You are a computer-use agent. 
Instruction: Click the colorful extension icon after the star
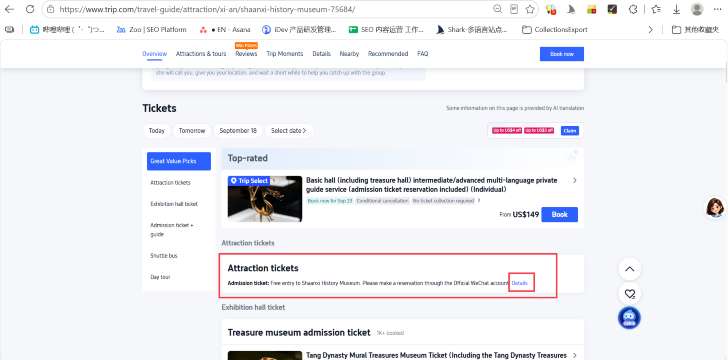click(x=551, y=9)
